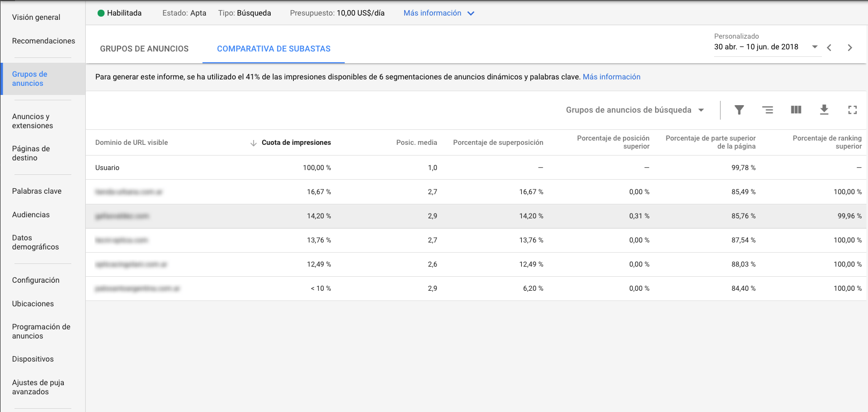The width and height of the screenshot is (868, 412).
Task: Go to previous date range arrow
Action: 829,48
